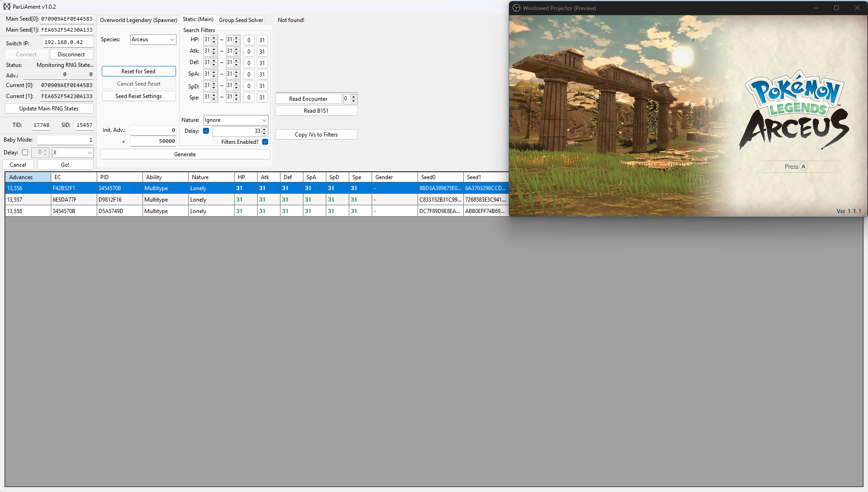Open the X button dropdown next to Delay
Screen dimensions: 868x492
pos(72,153)
